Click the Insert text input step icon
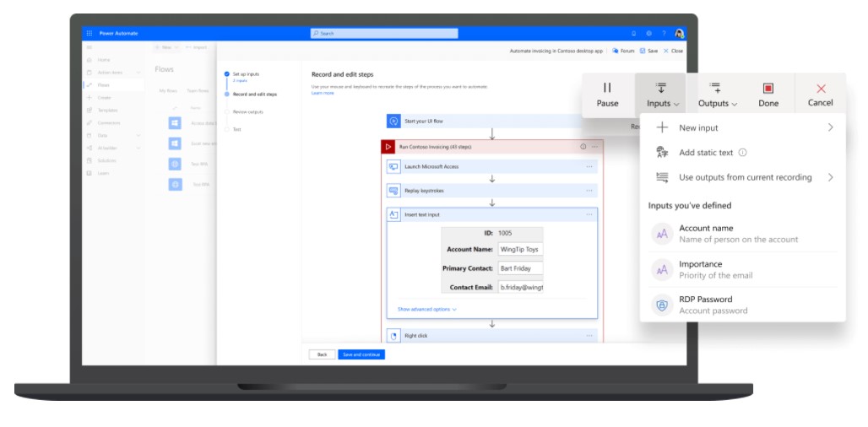 pos(393,214)
